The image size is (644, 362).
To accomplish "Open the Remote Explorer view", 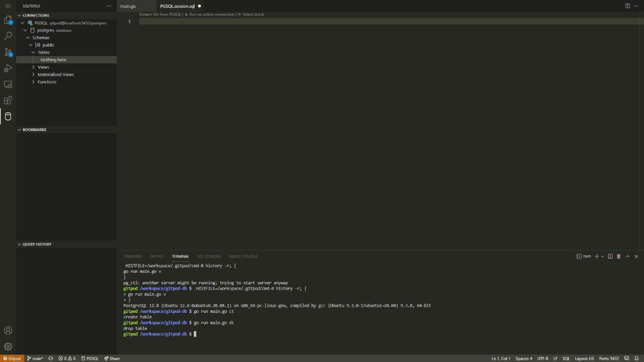I will (x=8, y=84).
